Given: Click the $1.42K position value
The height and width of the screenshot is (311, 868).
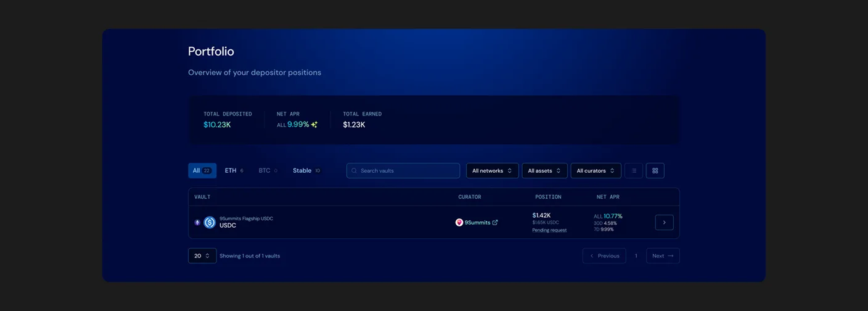Looking at the screenshot, I should 541,215.
